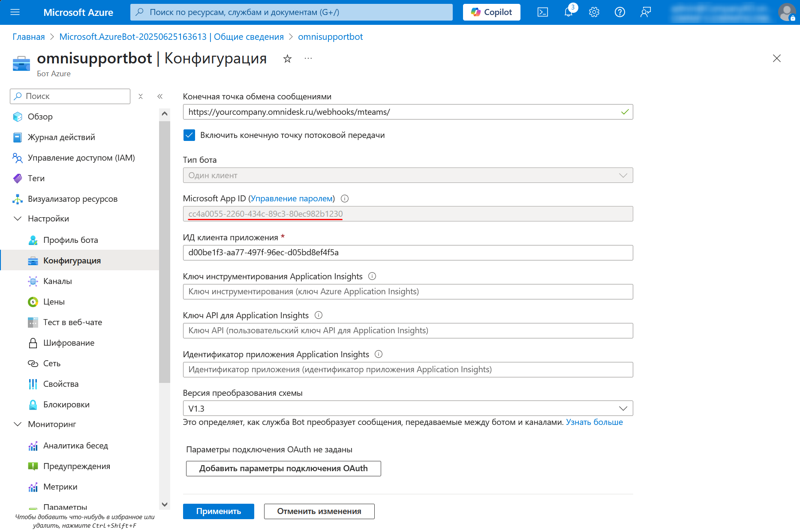Click the Применить button

click(219, 511)
